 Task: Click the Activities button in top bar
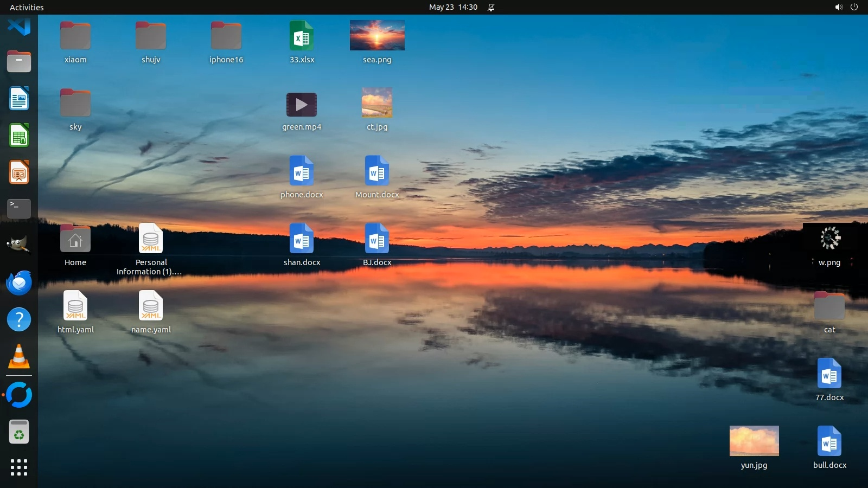27,7
